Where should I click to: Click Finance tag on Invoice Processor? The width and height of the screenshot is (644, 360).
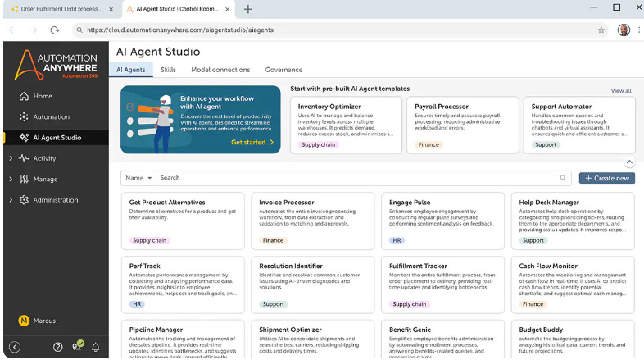pyautogui.click(x=273, y=240)
